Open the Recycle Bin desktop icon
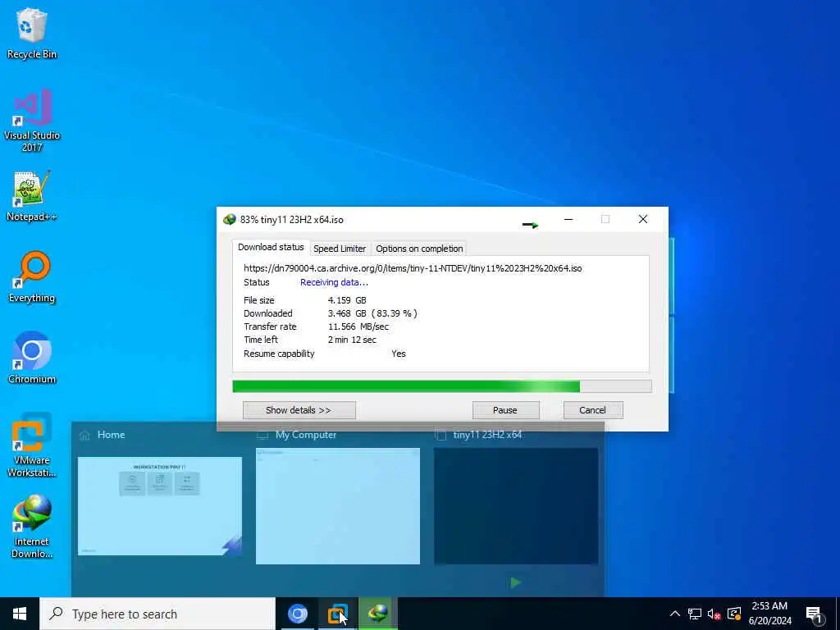 (x=32, y=33)
